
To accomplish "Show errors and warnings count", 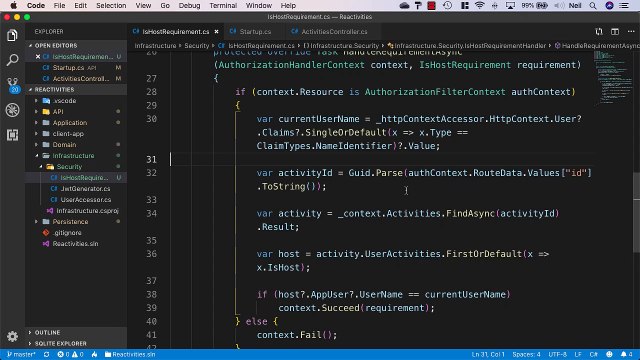I will coord(70,354).
